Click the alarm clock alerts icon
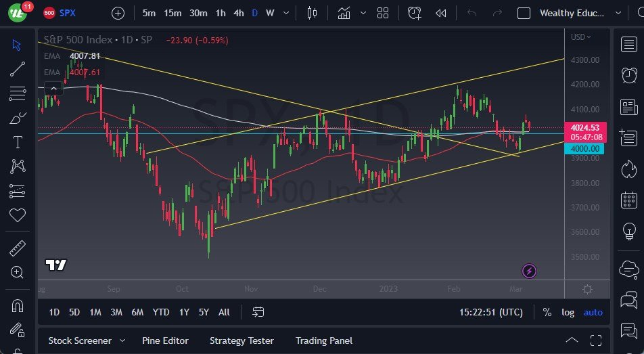 [x=628, y=75]
